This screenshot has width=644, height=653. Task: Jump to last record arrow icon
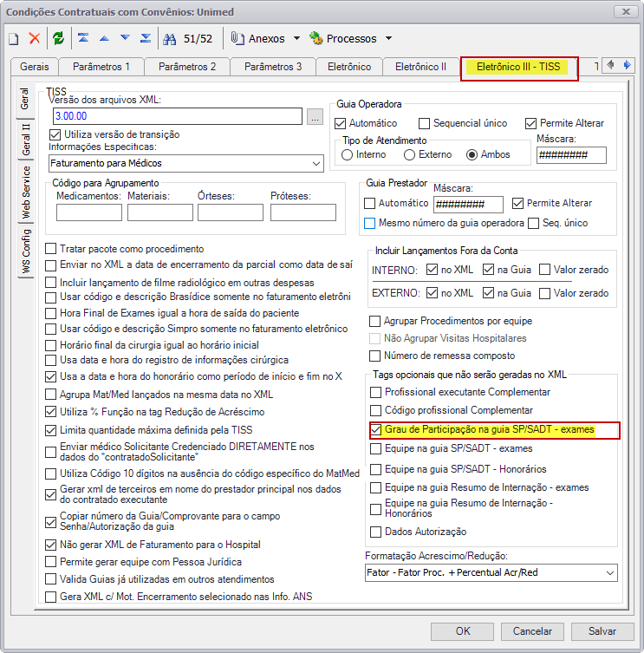tap(146, 38)
